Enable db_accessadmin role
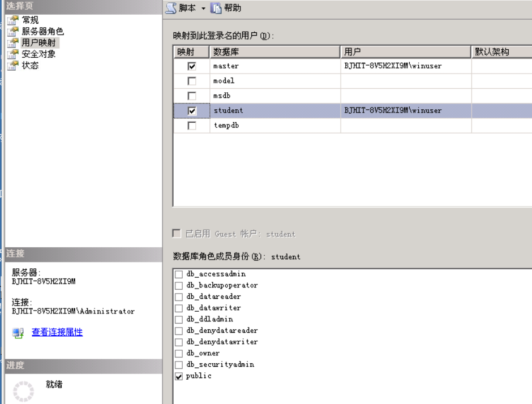Viewport: 532px width, 404px height. tap(179, 274)
